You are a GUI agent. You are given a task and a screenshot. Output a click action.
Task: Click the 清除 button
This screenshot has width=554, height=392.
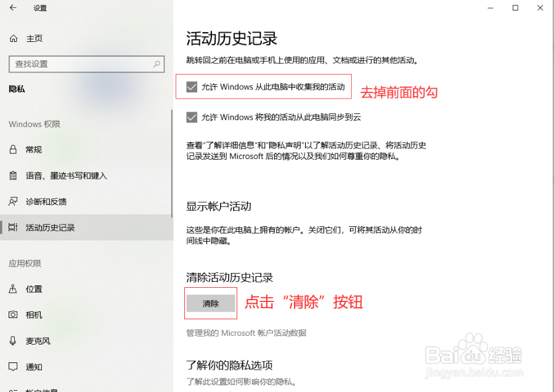(211, 303)
